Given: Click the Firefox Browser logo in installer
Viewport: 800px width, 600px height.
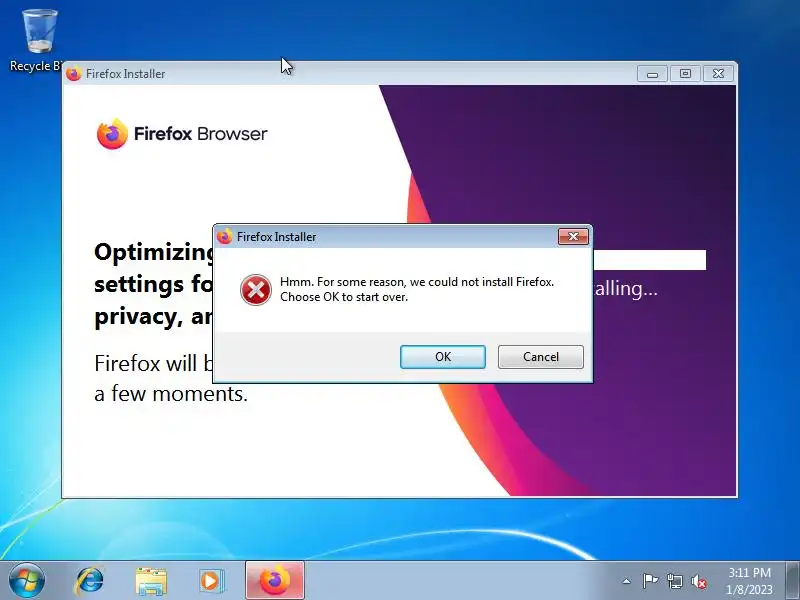Looking at the screenshot, I should coord(182,134).
